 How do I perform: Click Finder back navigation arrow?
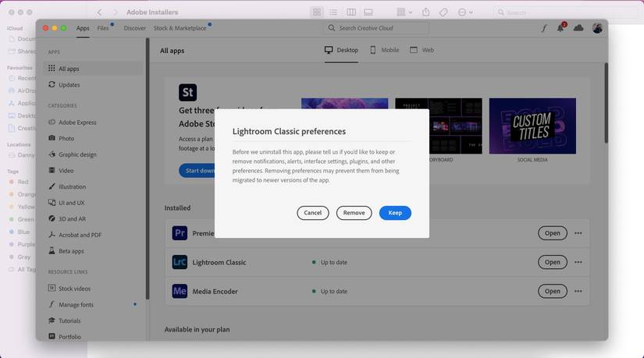tap(99, 12)
